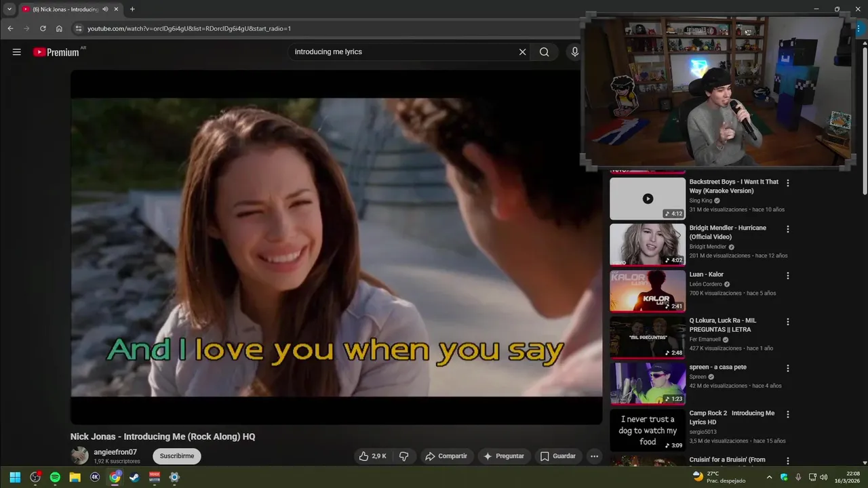The height and width of the screenshot is (488, 868).
Task: Open Camp Rock 2 lyrics thumbnail
Action: 648,430
